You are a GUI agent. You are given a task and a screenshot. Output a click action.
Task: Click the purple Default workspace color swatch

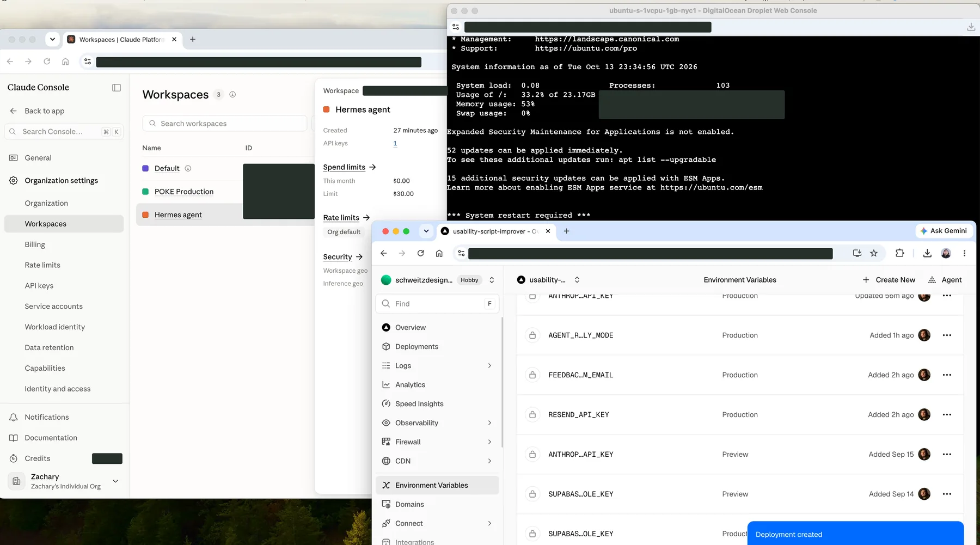pyautogui.click(x=145, y=168)
